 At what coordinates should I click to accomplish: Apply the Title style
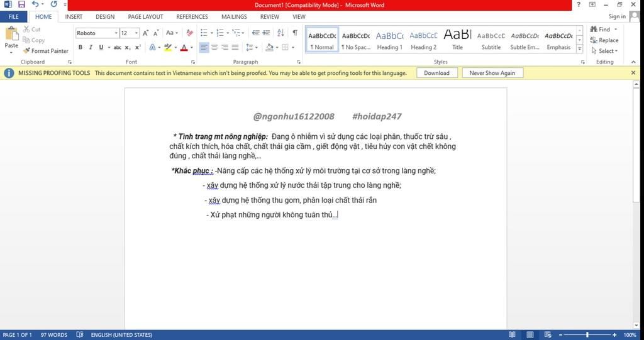[x=458, y=40]
